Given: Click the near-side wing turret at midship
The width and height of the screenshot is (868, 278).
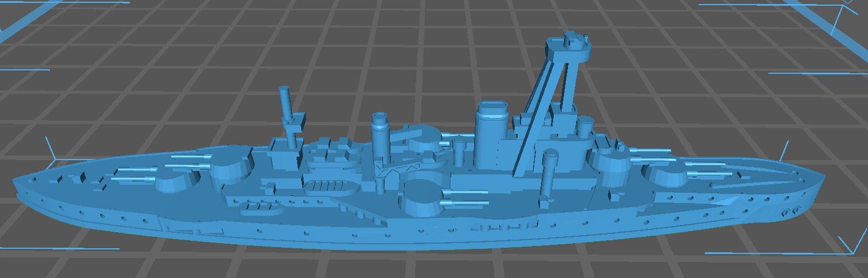Looking at the screenshot, I should (x=424, y=197).
